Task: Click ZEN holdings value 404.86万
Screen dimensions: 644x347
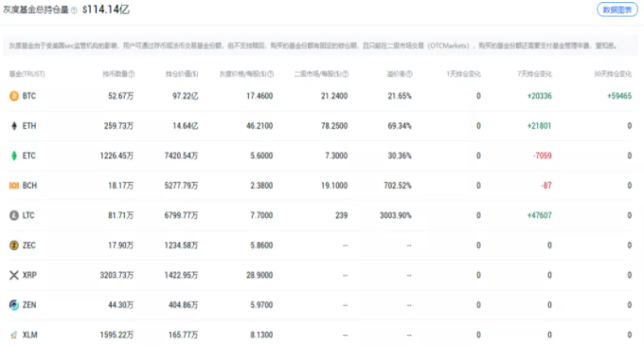Action: pos(183,304)
